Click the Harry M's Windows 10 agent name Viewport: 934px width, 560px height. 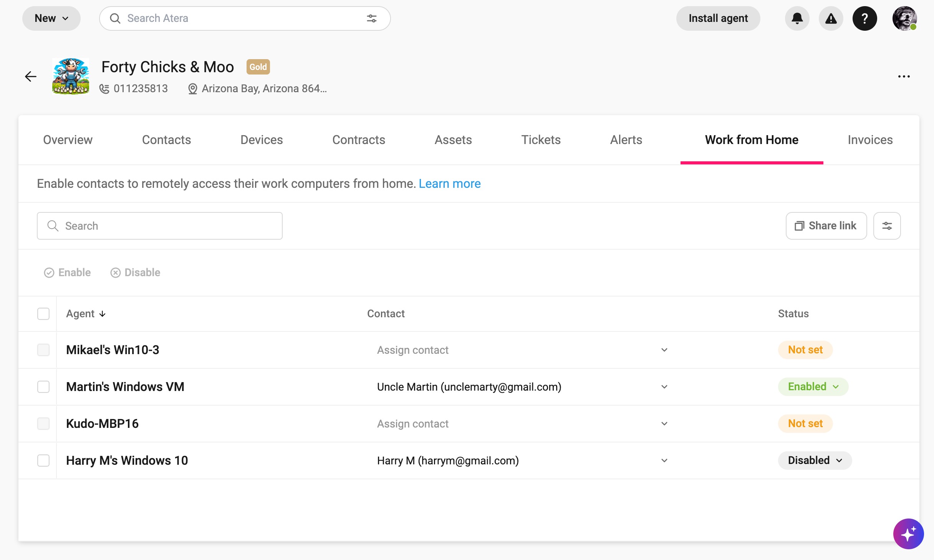(x=127, y=461)
